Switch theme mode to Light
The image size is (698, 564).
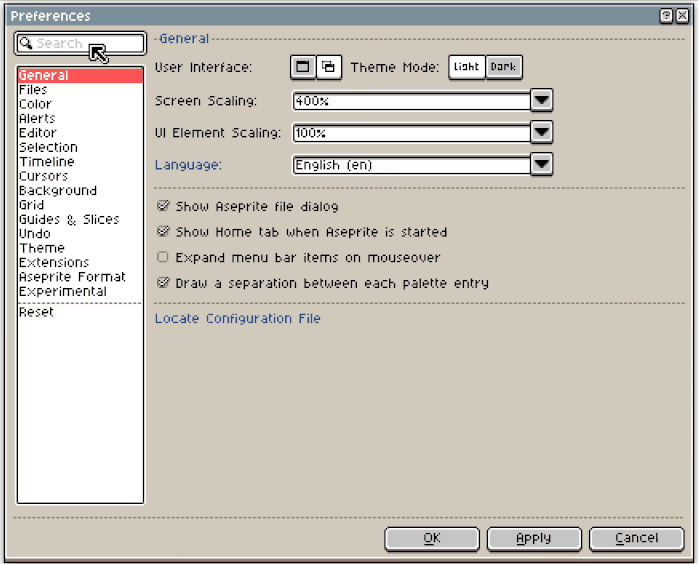[466, 67]
